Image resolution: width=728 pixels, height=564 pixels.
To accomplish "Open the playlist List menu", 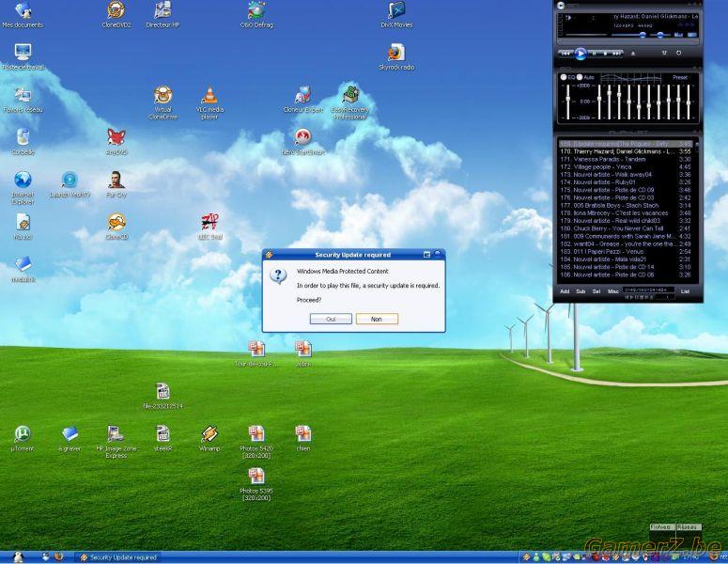I will (x=685, y=291).
